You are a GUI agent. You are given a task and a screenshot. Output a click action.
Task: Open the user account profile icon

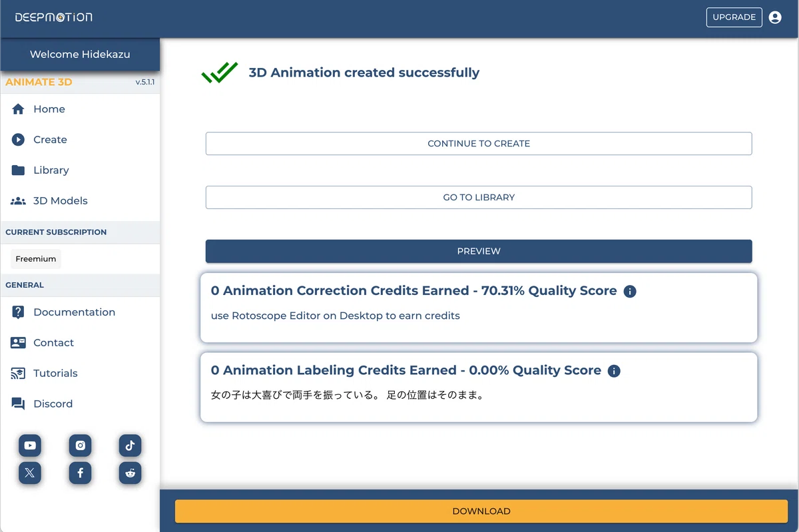(775, 17)
